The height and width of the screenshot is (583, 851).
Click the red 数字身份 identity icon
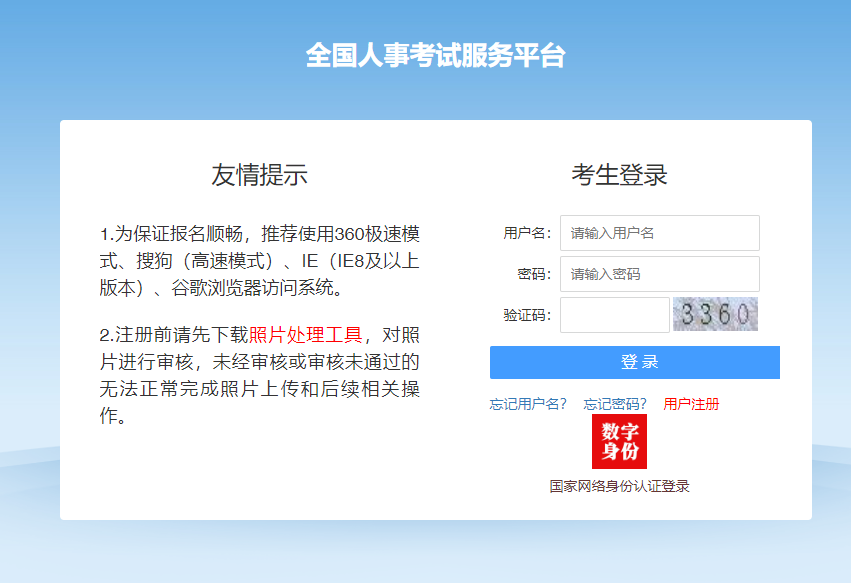[619, 441]
